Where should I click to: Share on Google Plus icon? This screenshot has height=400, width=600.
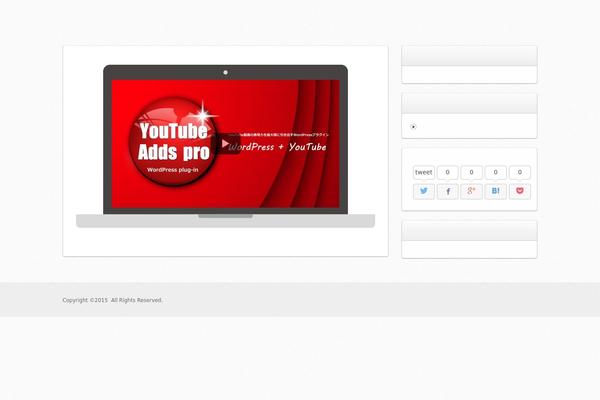pos(471,191)
